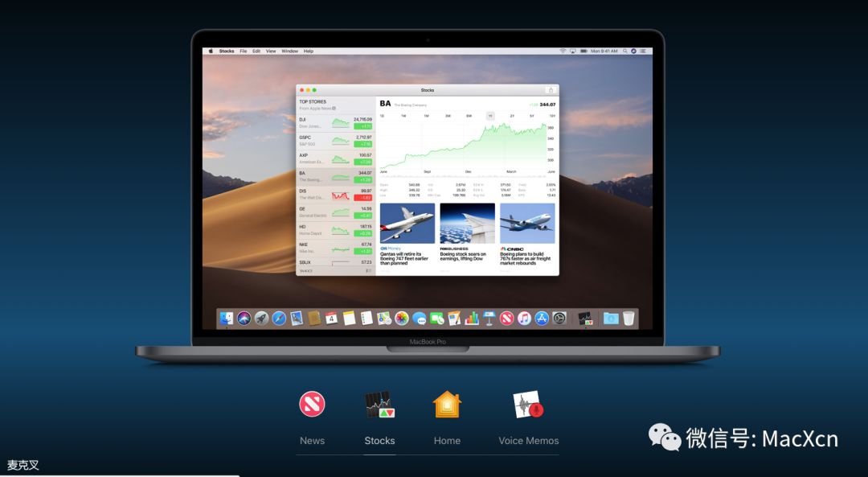Open App Store icon in Dock
This screenshot has width=868, height=477.
(x=542, y=318)
